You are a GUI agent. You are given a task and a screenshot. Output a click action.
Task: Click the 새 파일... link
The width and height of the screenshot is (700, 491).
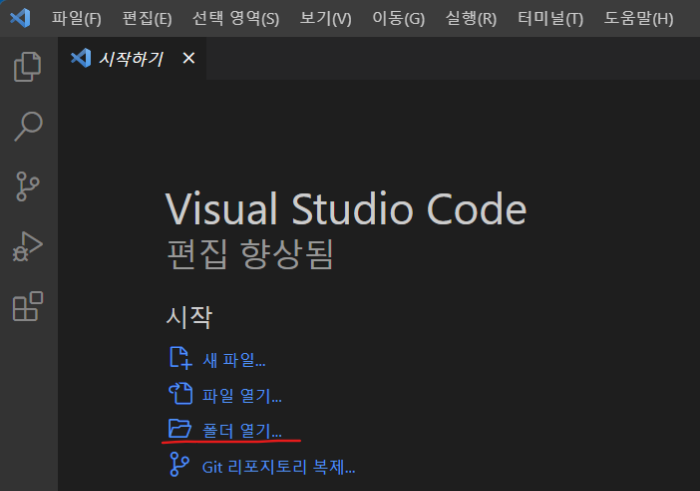coord(234,360)
